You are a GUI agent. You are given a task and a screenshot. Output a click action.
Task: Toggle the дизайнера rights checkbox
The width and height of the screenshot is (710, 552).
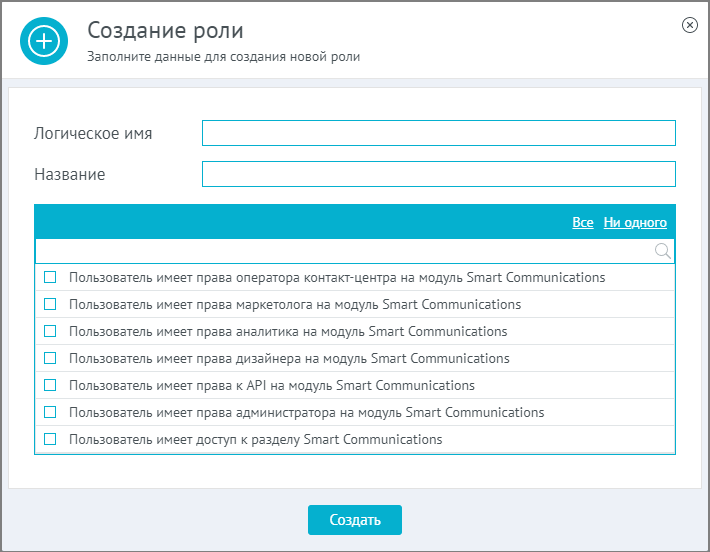[50, 358]
